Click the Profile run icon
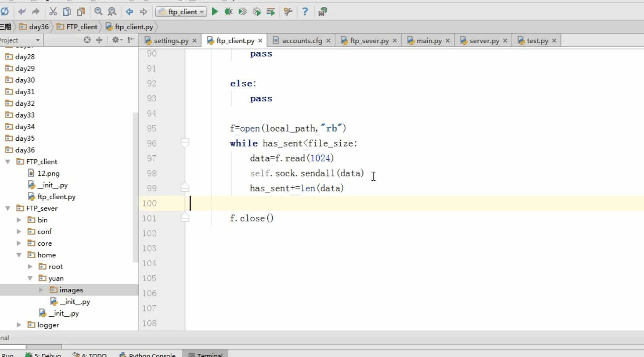The height and width of the screenshot is (357, 644). click(257, 11)
